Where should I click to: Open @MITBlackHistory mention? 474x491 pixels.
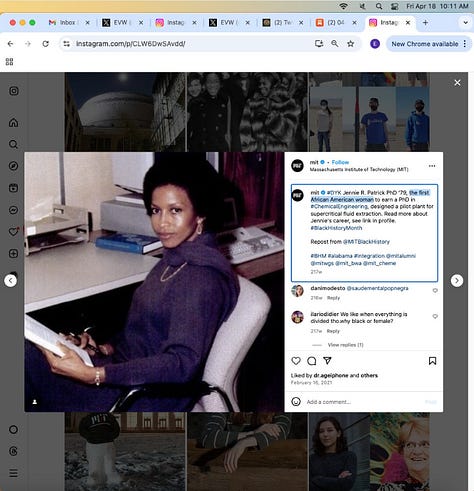click(x=366, y=242)
